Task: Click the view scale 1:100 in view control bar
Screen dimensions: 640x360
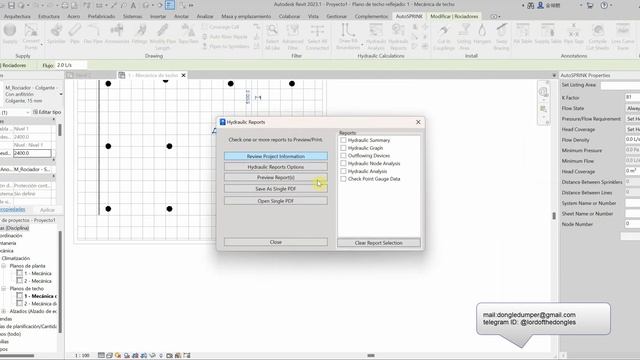Action: coord(82,356)
